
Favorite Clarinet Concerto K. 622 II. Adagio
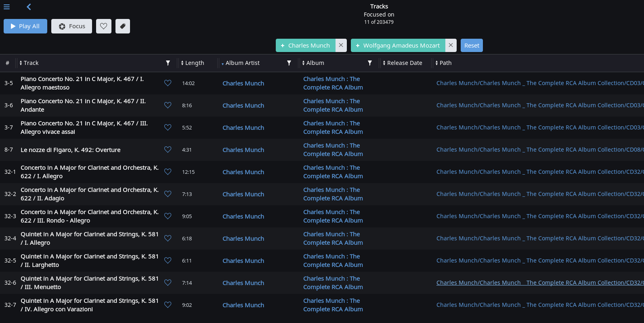click(168, 194)
